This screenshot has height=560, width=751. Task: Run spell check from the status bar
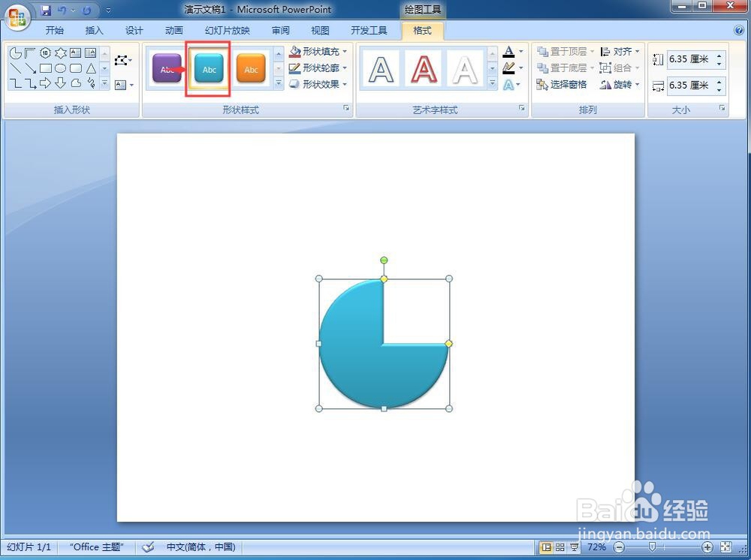pos(149,546)
